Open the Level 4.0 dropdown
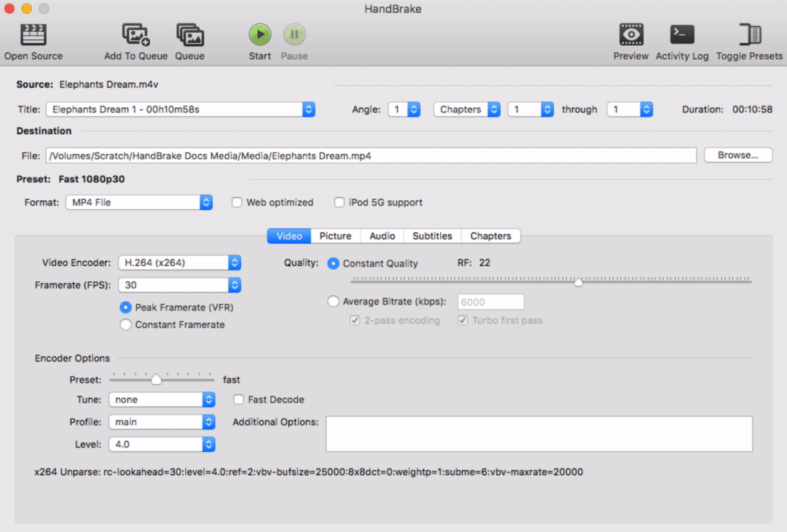787x532 pixels. pos(162,444)
